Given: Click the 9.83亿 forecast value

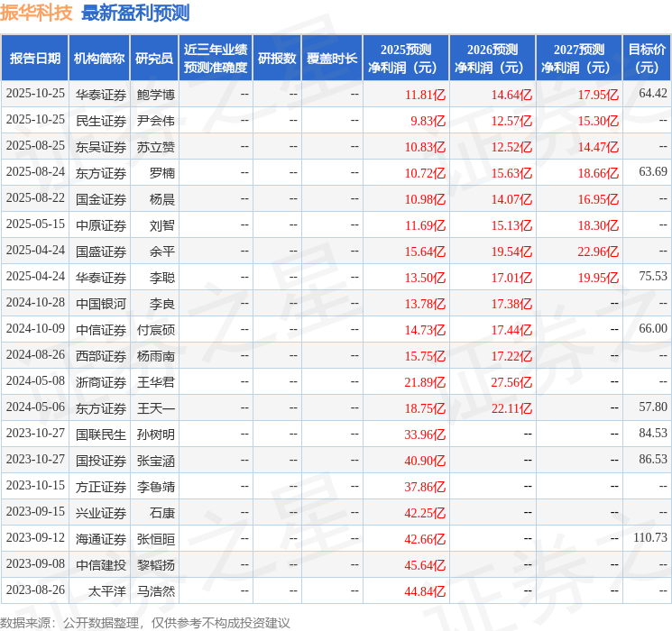Looking at the screenshot, I should (x=428, y=121).
